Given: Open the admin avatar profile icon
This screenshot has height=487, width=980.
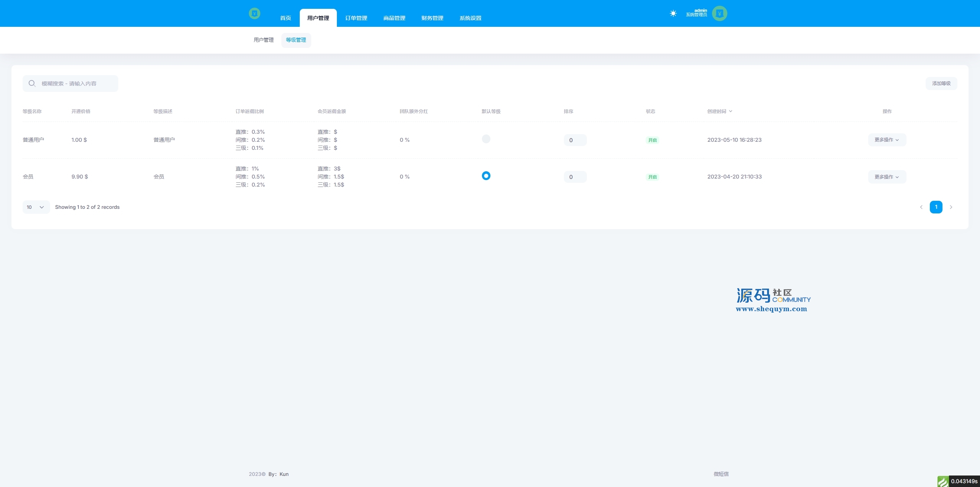Looking at the screenshot, I should 719,13.
